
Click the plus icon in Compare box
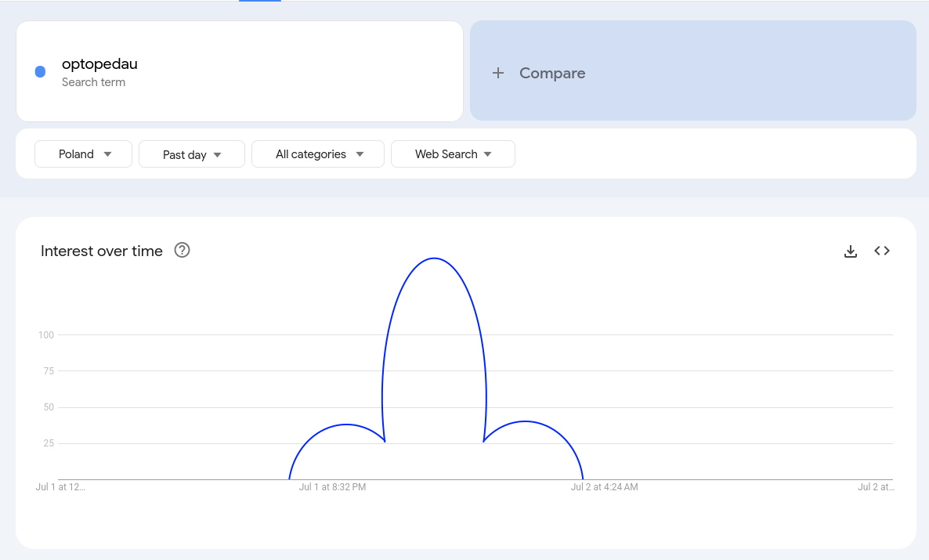[497, 73]
